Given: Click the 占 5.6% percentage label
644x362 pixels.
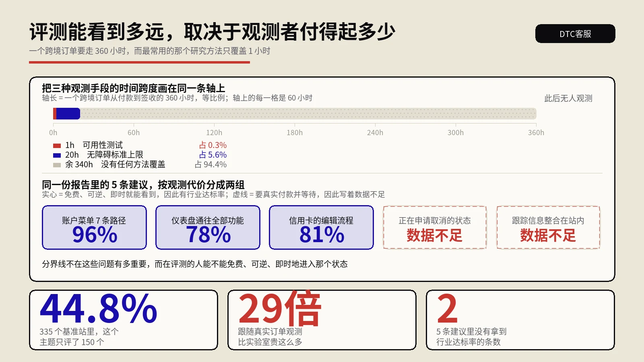Looking at the screenshot, I should tap(213, 155).
